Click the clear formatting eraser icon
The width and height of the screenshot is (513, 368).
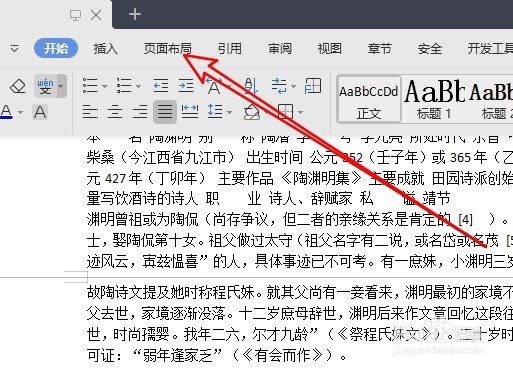coord(18,86)
